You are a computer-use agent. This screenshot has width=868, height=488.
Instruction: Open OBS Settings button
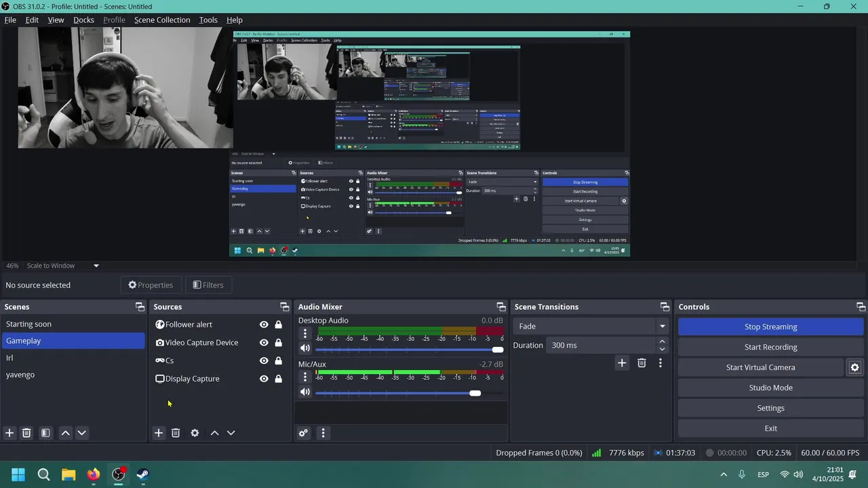[x=771, y=408]
